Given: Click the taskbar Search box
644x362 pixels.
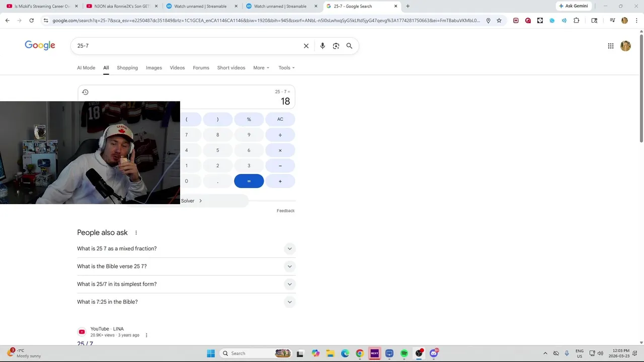Looking at the screenshot, I should 256,353.
